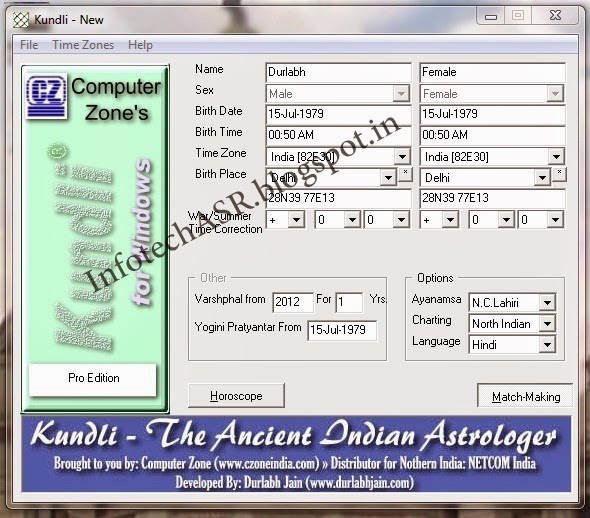Image resolution: width=590 pixels, height=518 pixels.
Task: Expand the male Time Zone dropdown
Action: (x=402, y=156)
